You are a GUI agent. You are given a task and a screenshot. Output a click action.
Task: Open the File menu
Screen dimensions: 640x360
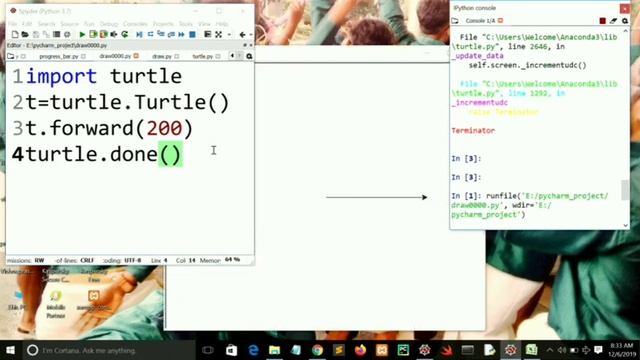click(13, 24)
